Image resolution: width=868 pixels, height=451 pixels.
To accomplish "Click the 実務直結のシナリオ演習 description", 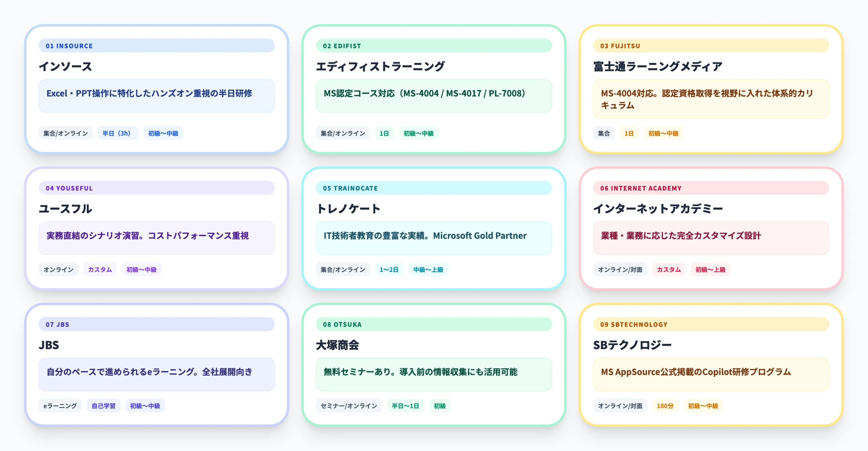I will coord(157,238).
